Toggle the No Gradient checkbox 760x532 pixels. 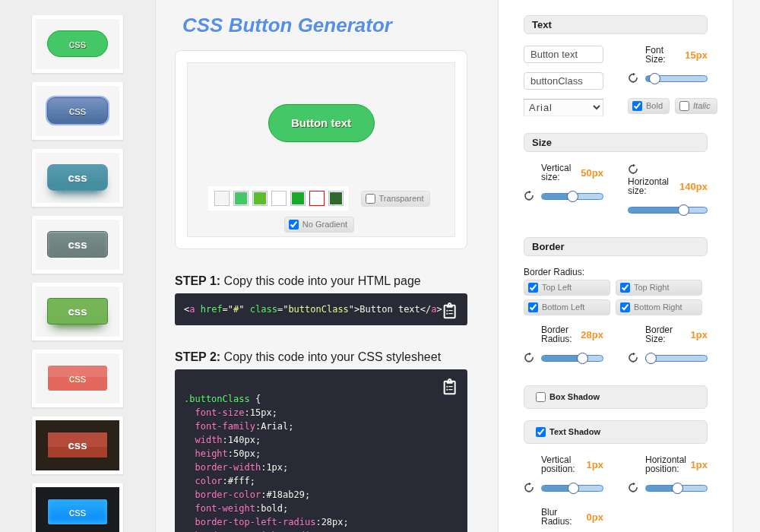293,224
